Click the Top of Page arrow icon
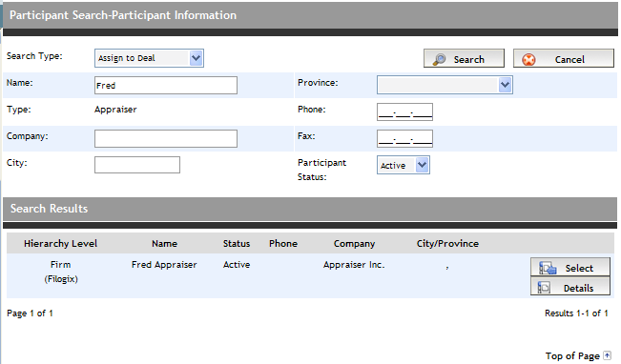621x364 pixels. click(607, 355)
